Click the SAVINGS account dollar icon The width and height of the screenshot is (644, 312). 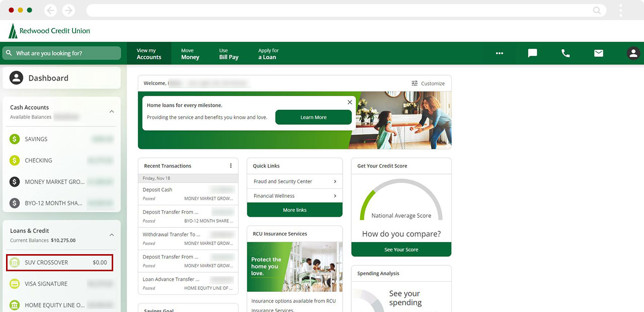15,139
